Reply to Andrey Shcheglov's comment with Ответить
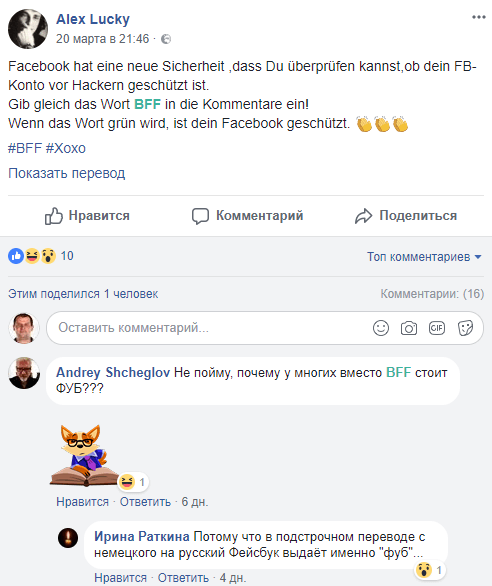Screen dimensions: 492x586 pyautogui.click(x=145, y=502)
